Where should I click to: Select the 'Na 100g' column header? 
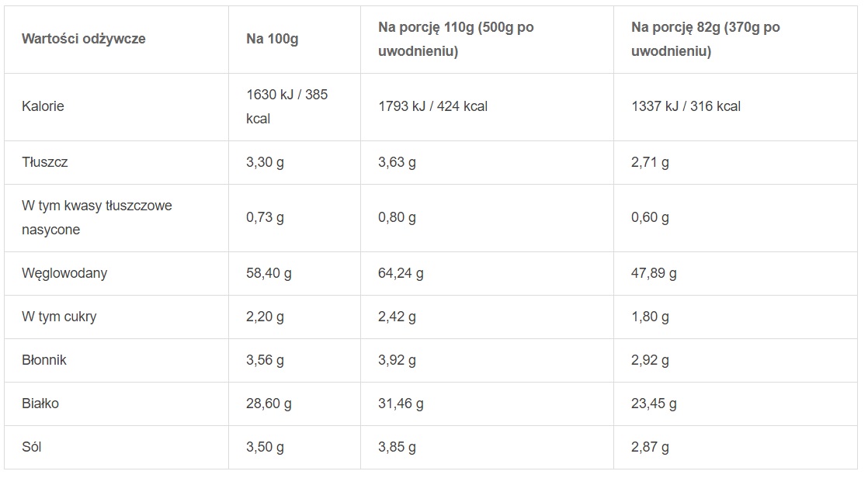272,39
